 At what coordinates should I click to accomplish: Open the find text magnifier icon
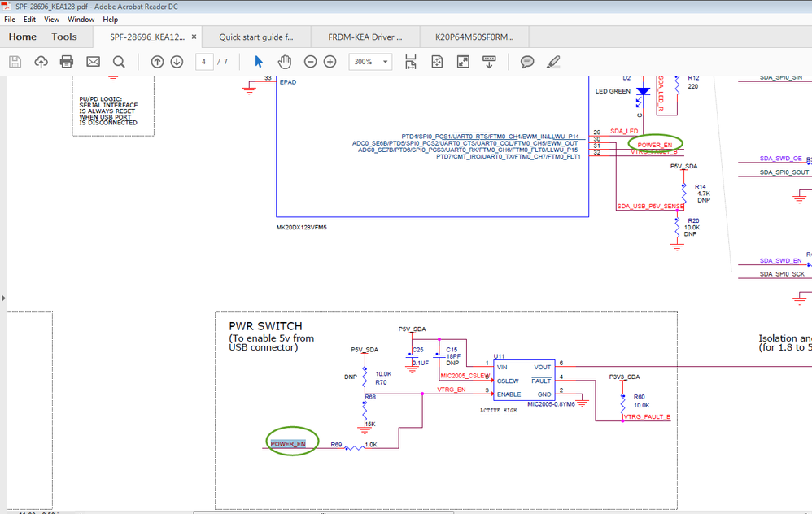tap(119, 62)
